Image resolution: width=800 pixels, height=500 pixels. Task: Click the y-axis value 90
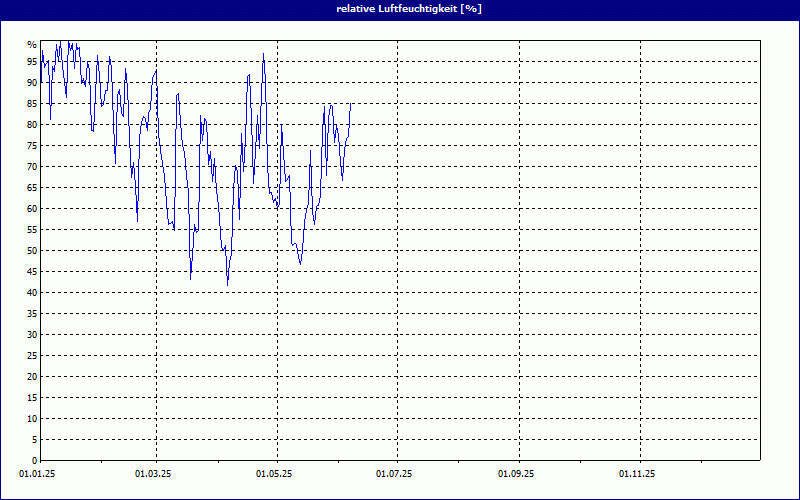[32, 83]
